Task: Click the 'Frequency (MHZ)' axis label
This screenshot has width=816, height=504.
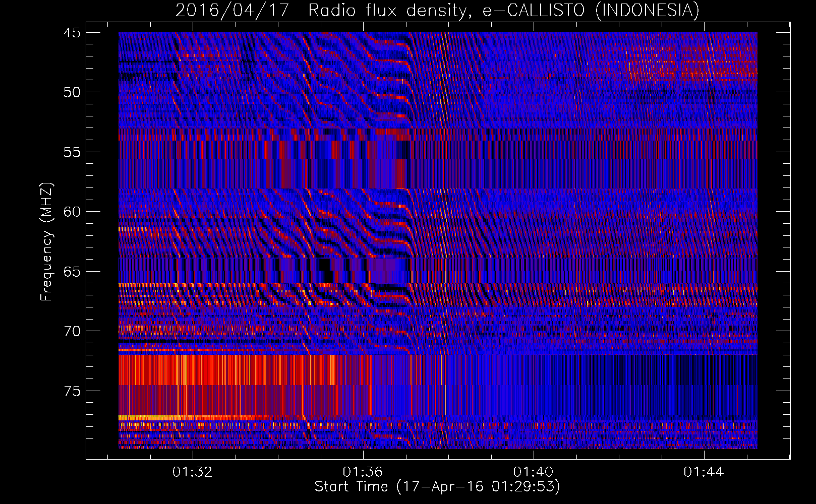Action: [46, 242]
